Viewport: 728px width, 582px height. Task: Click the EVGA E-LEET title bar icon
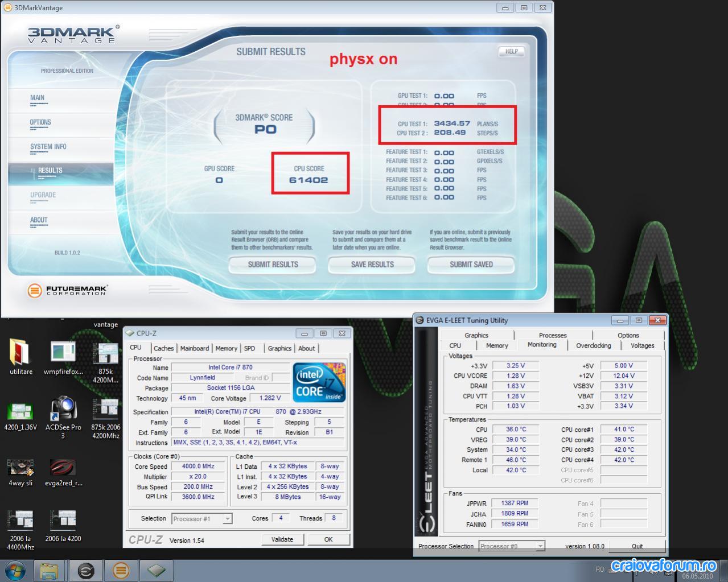pos(420,320)
